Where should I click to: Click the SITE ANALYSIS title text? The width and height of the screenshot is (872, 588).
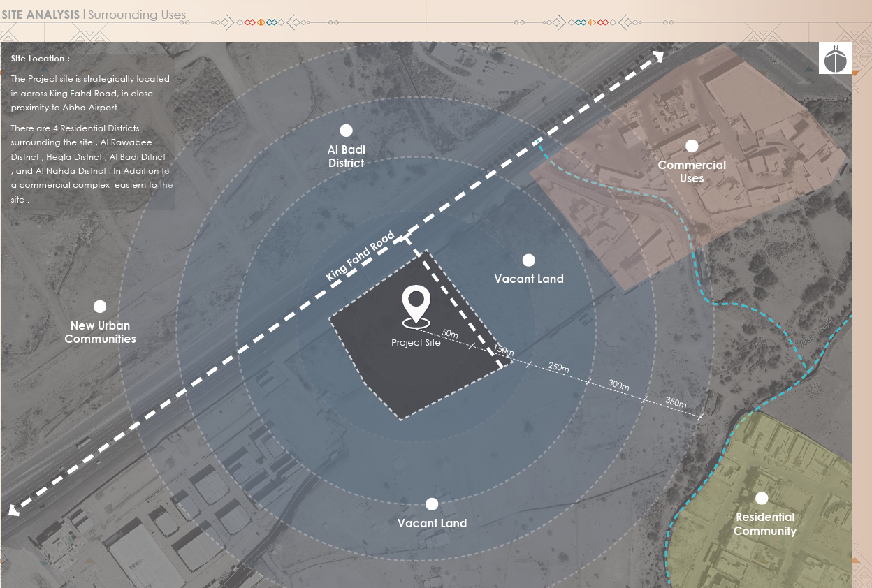[40, 14]
